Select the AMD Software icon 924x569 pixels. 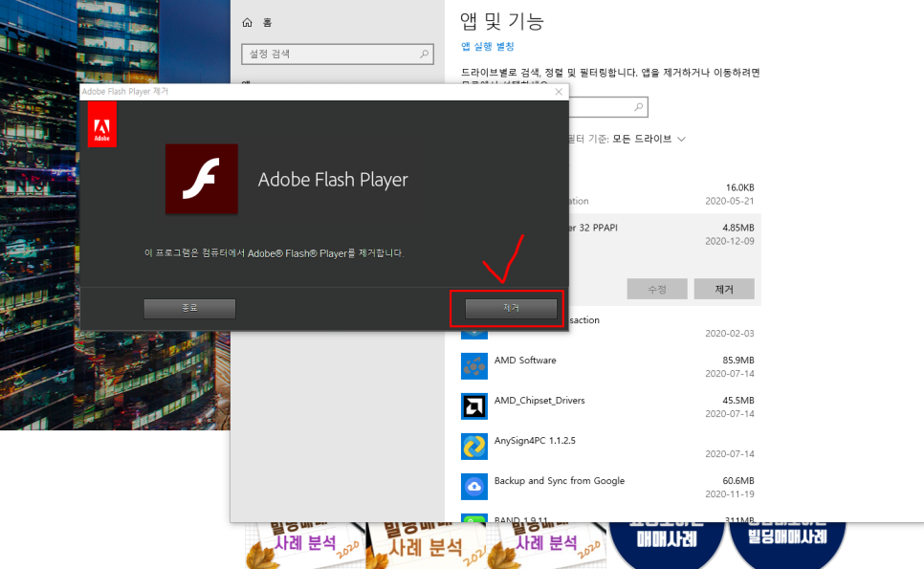click(x=474, y=366)
